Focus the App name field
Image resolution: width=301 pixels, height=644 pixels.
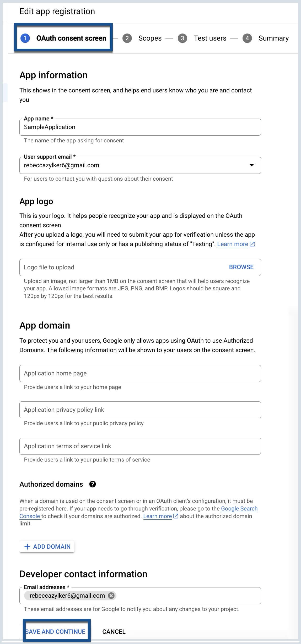(x=140, y=127)
